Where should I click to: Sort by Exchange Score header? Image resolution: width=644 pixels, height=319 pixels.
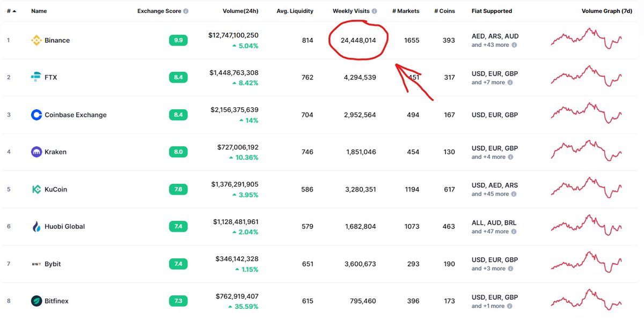pos(159,11)
